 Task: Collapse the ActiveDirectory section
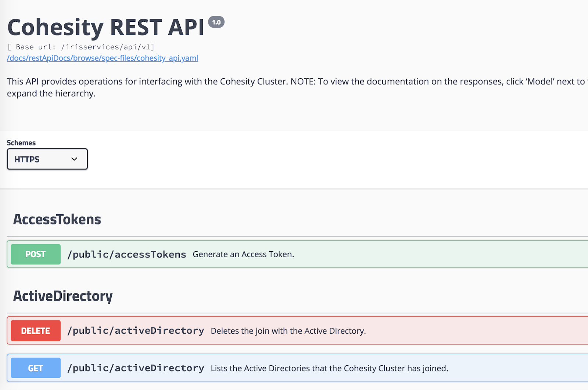(x=63, y=295)
